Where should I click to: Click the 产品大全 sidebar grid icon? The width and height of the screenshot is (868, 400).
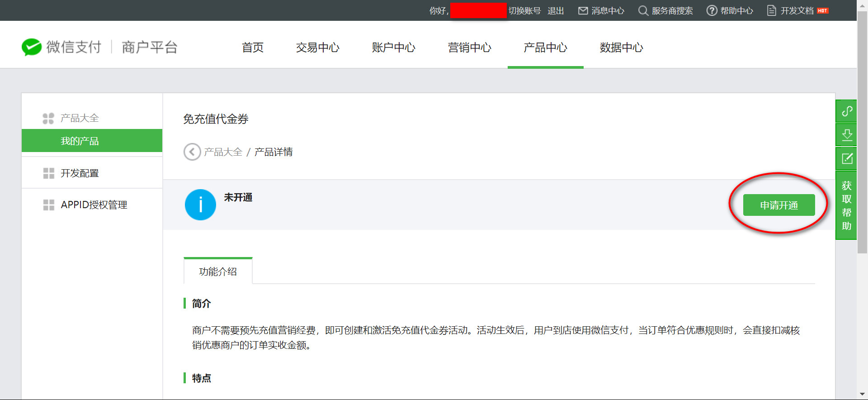tap(48, 118)
